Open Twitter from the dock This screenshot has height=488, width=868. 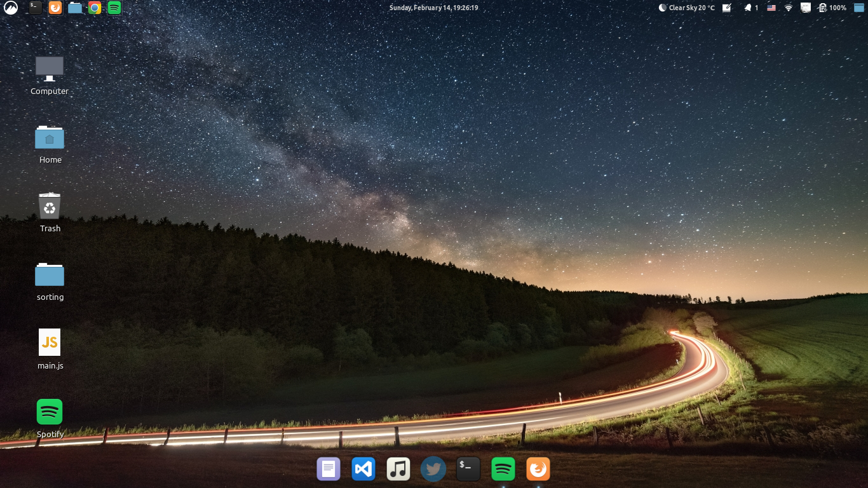[x=433, y=468]
